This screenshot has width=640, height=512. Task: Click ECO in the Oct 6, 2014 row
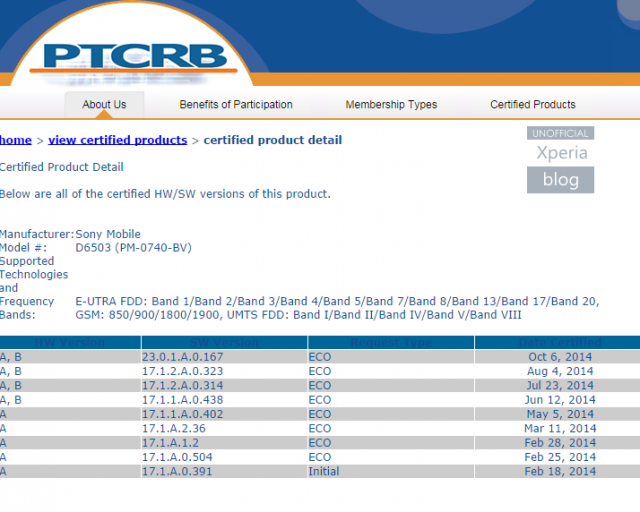(x=391, y=357)
